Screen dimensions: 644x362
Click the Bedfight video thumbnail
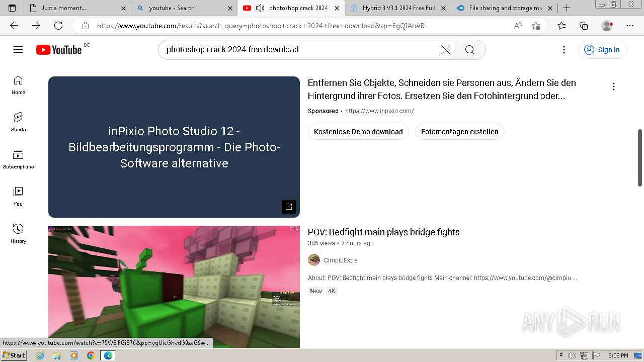click(x=174, y=287)
